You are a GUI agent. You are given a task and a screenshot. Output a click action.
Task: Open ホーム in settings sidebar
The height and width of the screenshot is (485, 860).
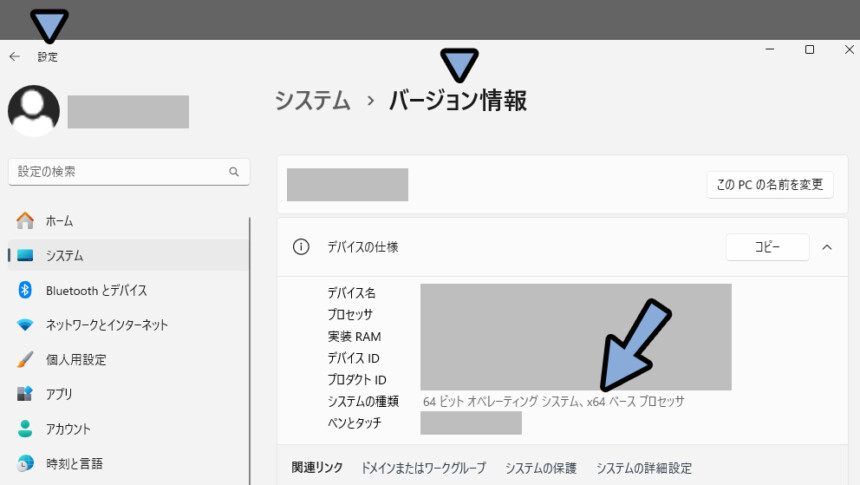coord(128,221)
